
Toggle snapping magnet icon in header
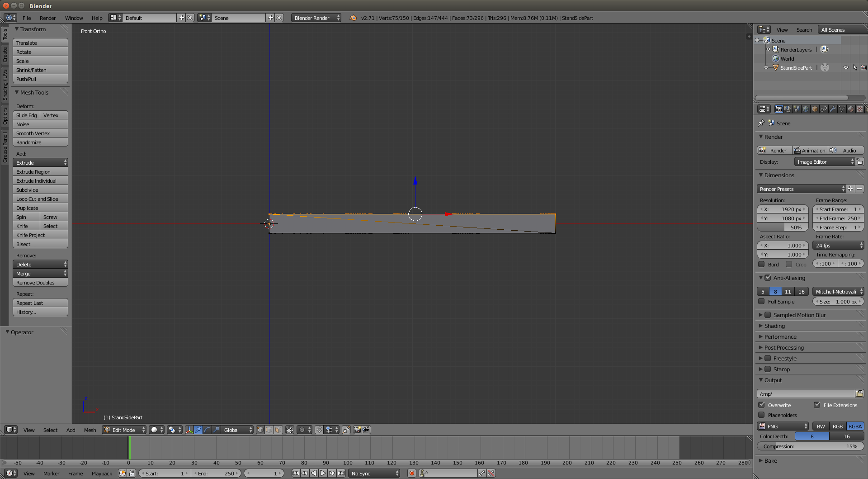point(319,430)
